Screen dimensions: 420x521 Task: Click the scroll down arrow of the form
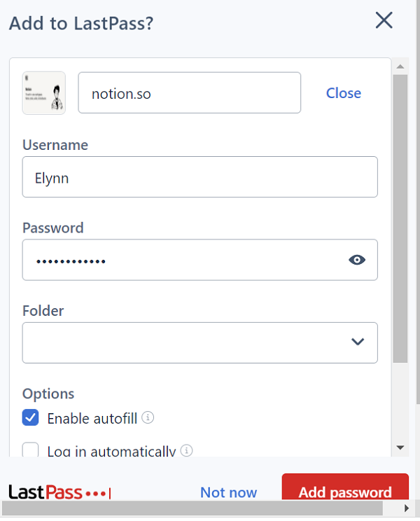[x=400, y=447]
